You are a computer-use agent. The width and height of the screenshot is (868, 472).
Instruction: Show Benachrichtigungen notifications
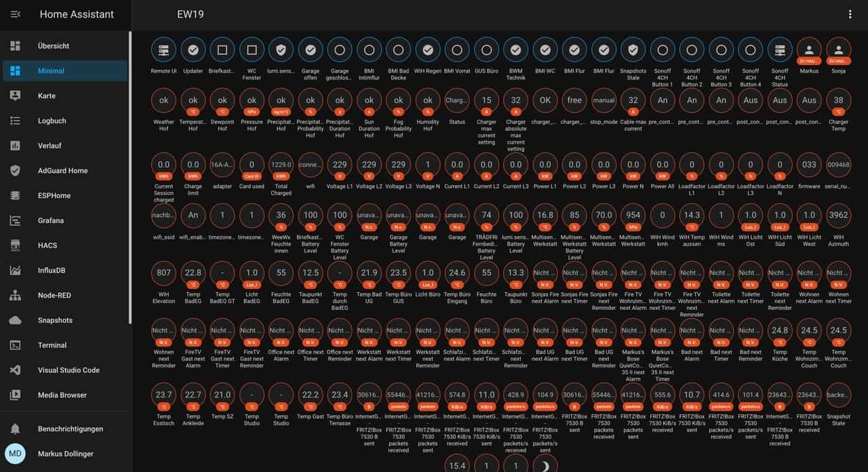(71, 429)
